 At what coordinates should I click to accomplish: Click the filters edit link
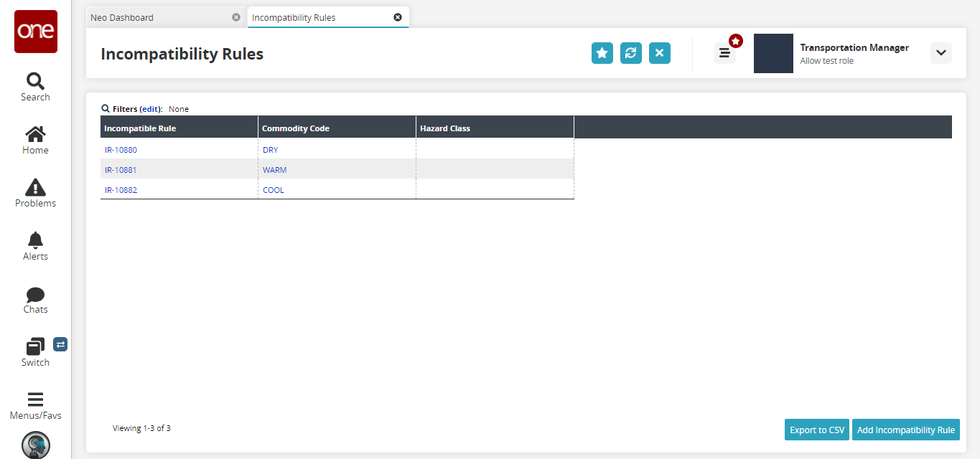coord(150,109)
